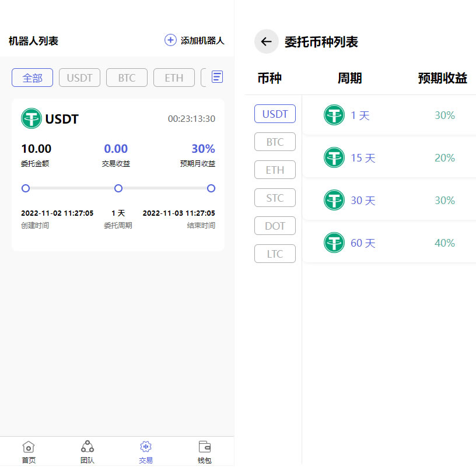This screenshot has width=476, height=467.
Task: Open the document list filter icon
Action: 217,77
